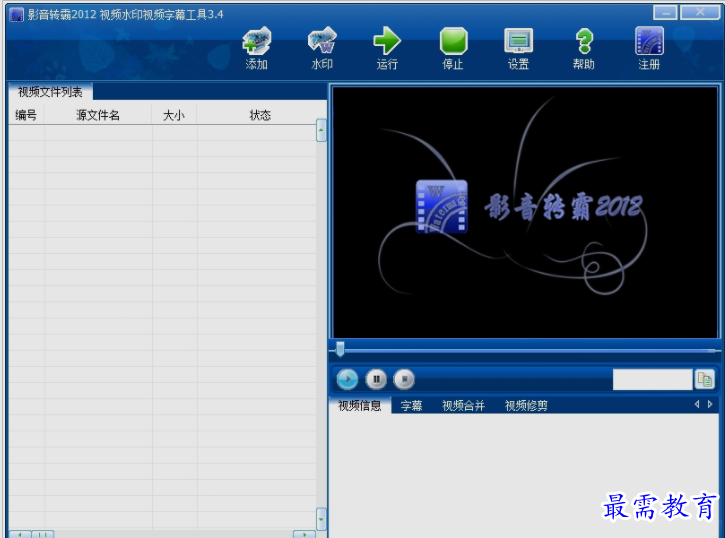Pause the preview playback
This screenshot has height=538, width=725.
click(376, 379)
